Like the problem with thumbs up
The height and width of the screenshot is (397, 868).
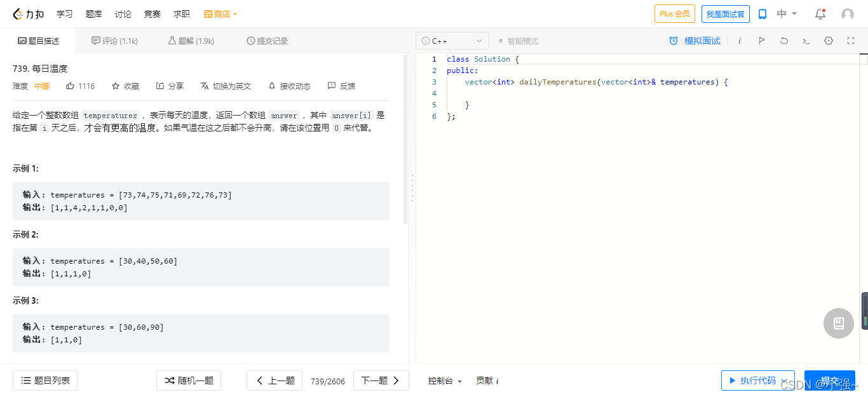80,86
